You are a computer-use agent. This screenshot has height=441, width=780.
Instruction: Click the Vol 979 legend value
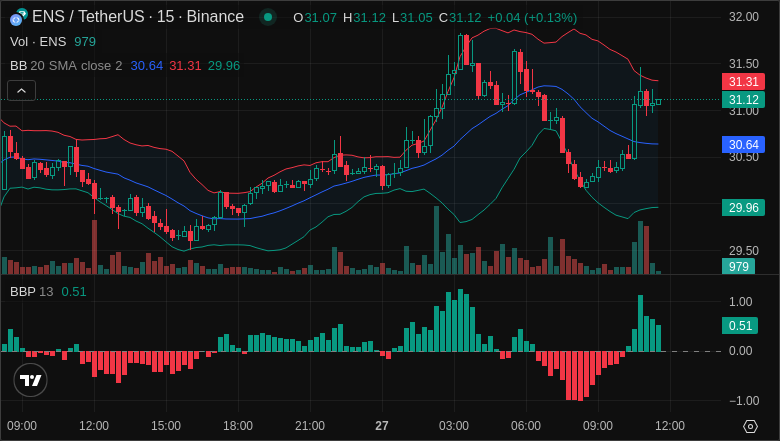[85, 42]
